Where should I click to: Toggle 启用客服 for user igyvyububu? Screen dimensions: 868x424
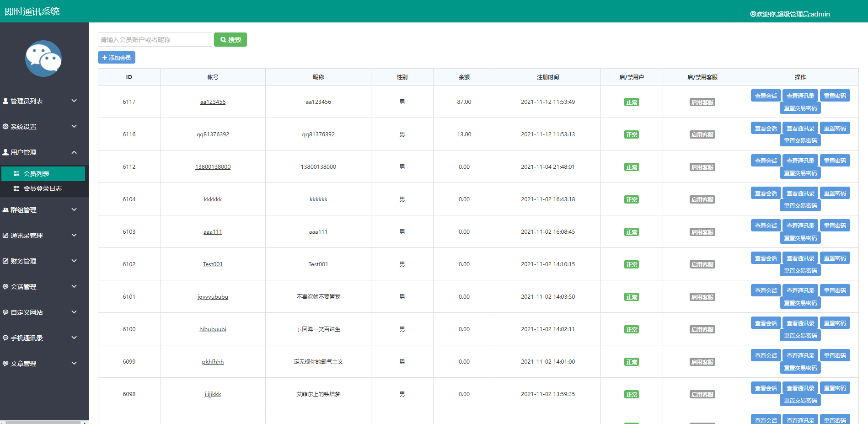click(x=702, y=297)
